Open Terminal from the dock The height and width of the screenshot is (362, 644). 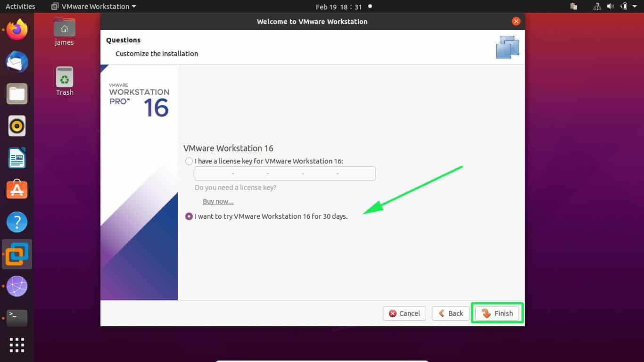point(17,318)
